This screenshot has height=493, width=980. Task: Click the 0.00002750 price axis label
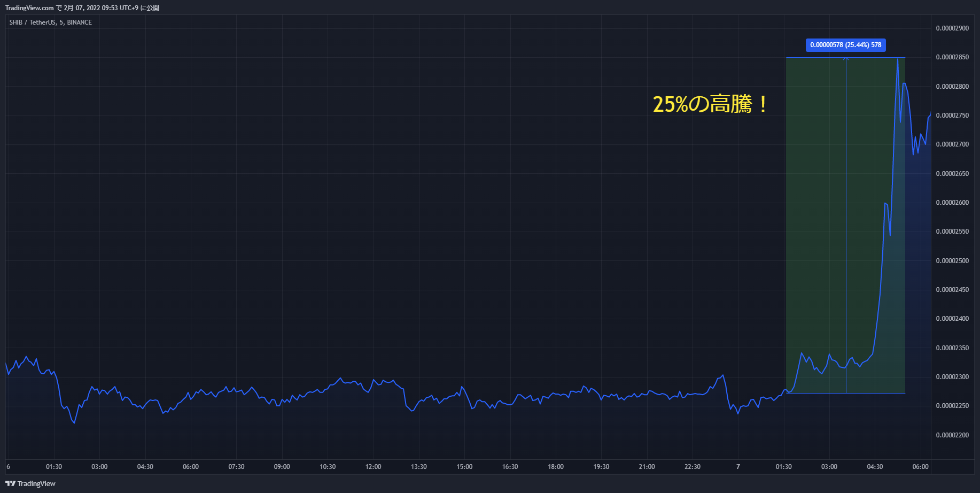click(952, 115)
